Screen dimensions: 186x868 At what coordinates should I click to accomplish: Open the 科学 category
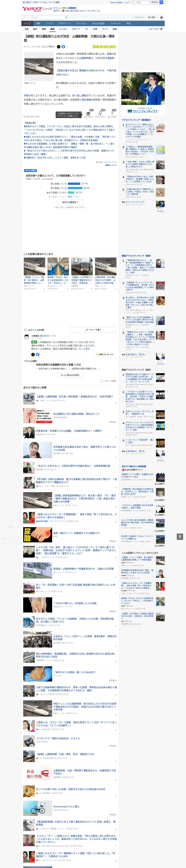pyautogui.click(x=95, y=29)
